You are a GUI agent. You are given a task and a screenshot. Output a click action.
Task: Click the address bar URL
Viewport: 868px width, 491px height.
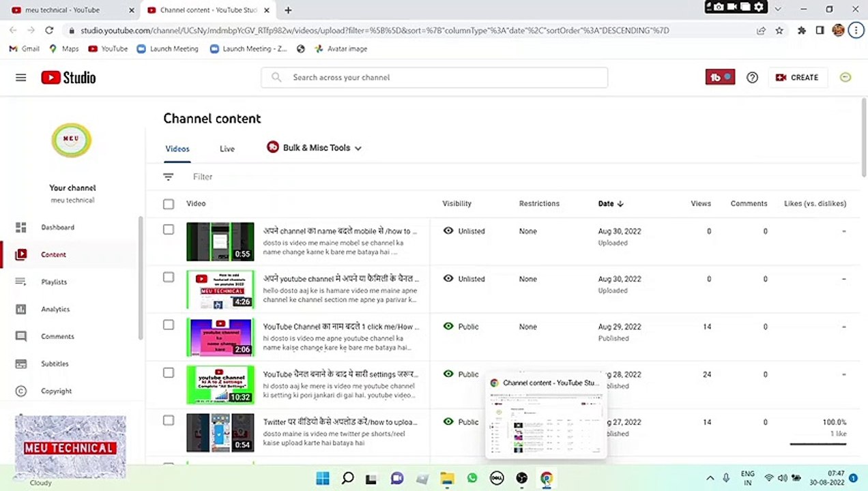pyautogui.click(x=375, y=31)
